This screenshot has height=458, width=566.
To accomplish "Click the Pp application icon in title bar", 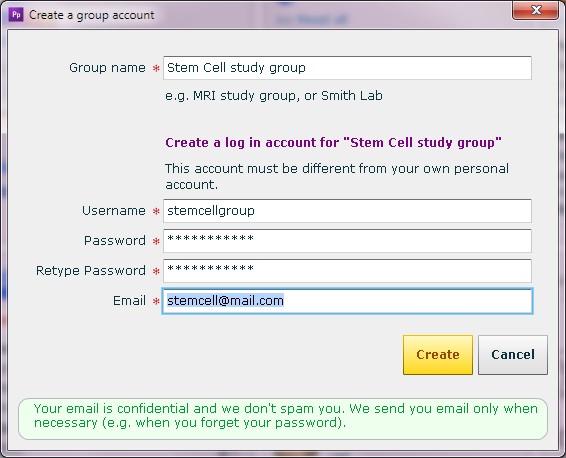I will click(x=16, y=15).
